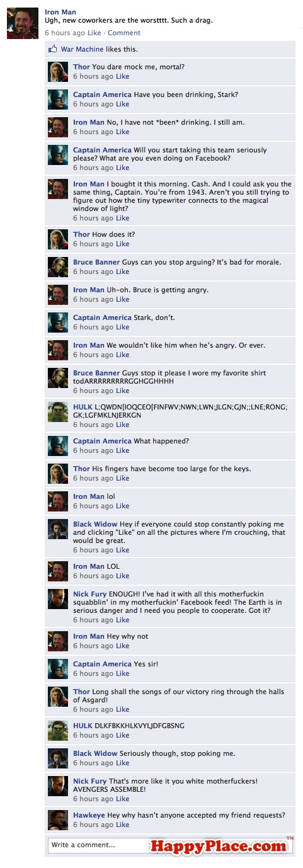
Task: Like Hawkeye's friend requests comment
Action: tap(123, 825)
